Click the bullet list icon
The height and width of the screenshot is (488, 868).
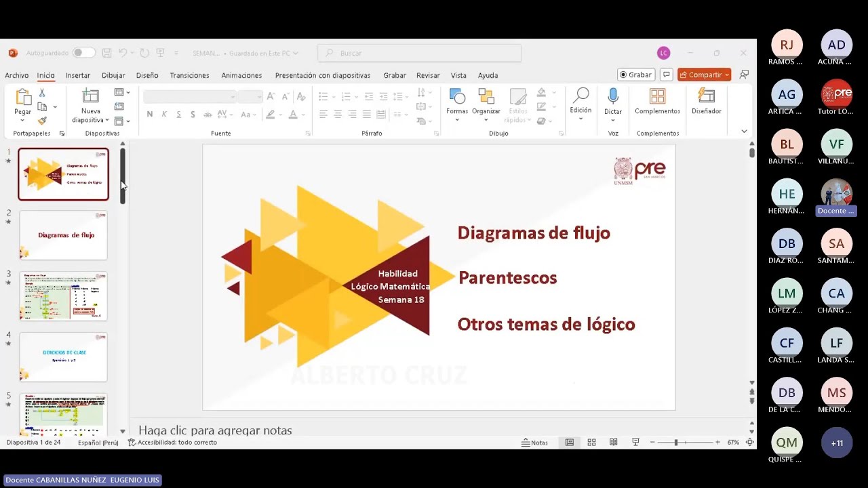pos(323,97)
